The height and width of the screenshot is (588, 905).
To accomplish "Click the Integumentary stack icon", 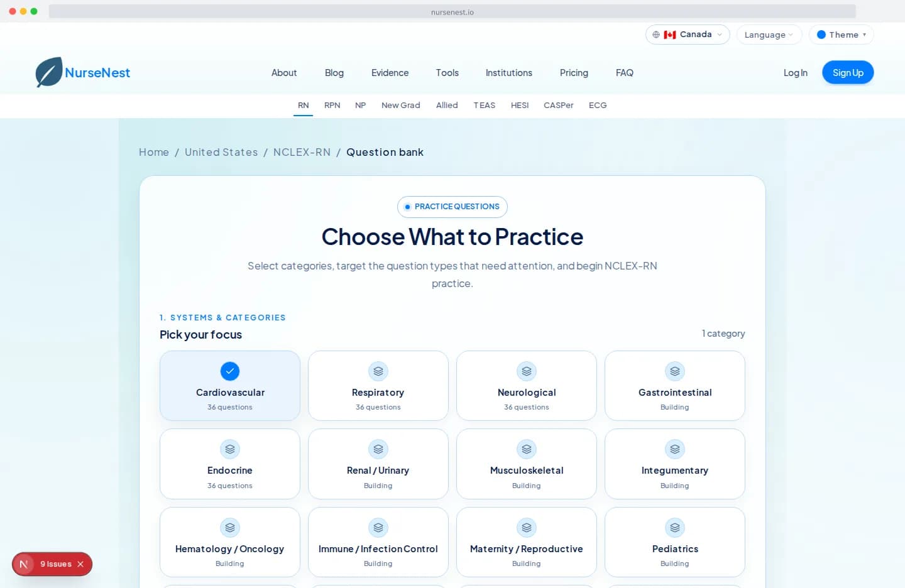I will pyautogui.click(x=675, y=449).
